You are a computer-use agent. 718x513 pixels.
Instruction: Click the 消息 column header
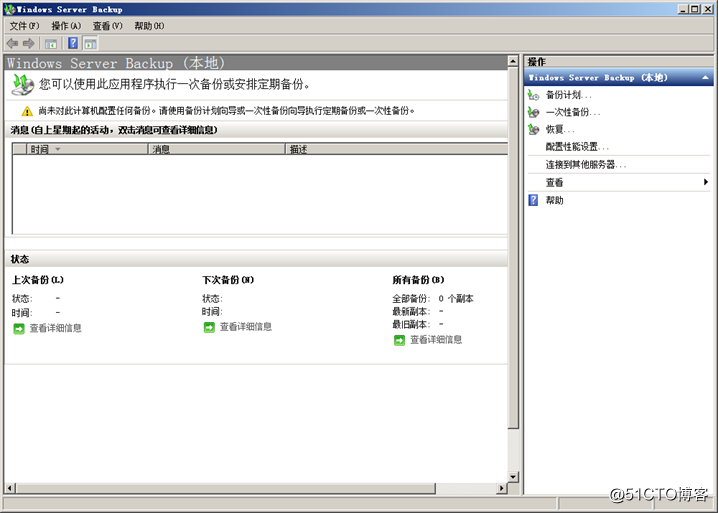(x=217, y=149)
